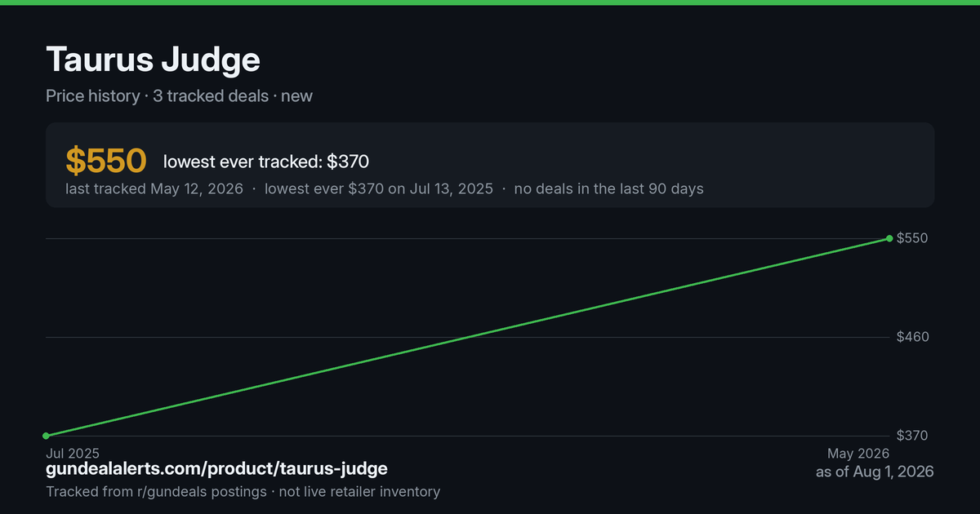Click the Price history subtitle text
980x514 pixels.
[92, 95]
